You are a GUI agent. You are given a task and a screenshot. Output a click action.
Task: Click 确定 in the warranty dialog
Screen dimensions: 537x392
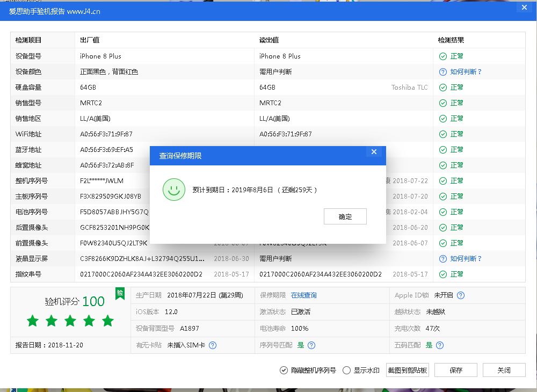345,216
